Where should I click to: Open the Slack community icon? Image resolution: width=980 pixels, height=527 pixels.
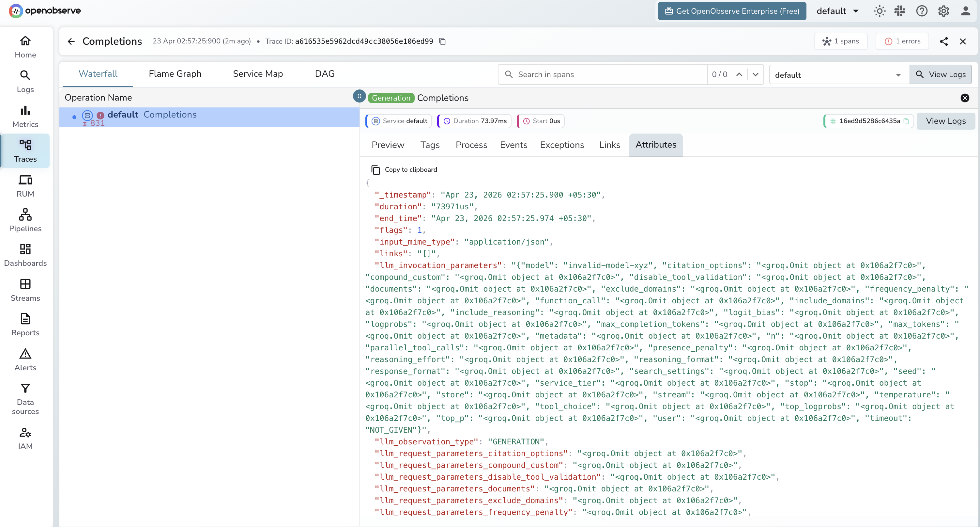pyautogui.click(x=900, y=11)
